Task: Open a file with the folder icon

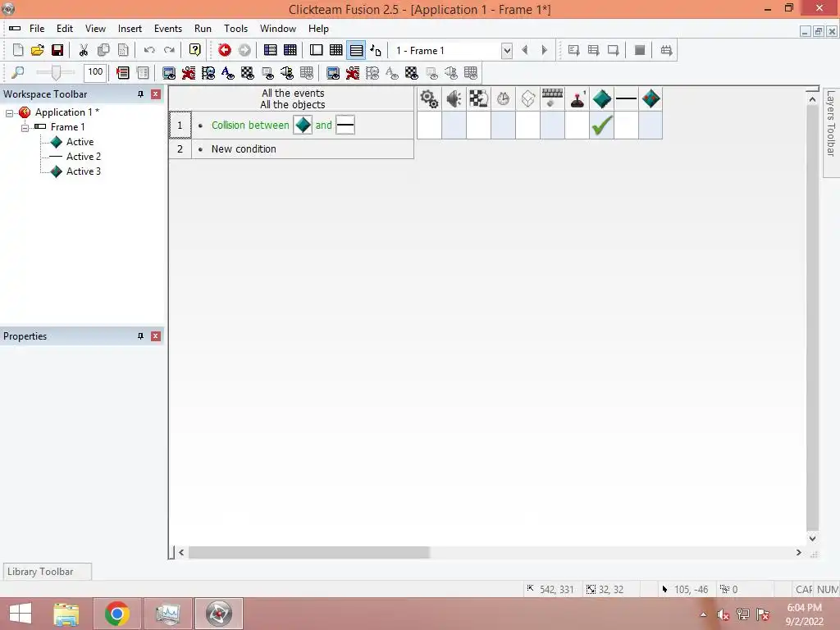Action: point(38,50)
